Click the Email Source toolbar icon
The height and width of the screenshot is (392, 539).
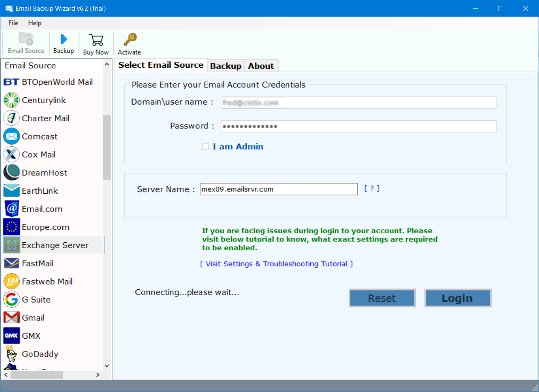click(26, 39)
